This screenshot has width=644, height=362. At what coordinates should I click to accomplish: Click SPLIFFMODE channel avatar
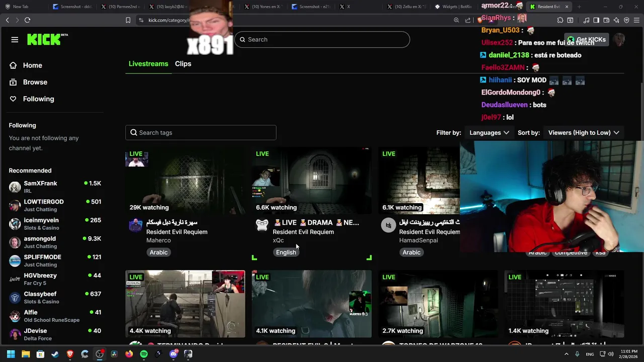15,260
